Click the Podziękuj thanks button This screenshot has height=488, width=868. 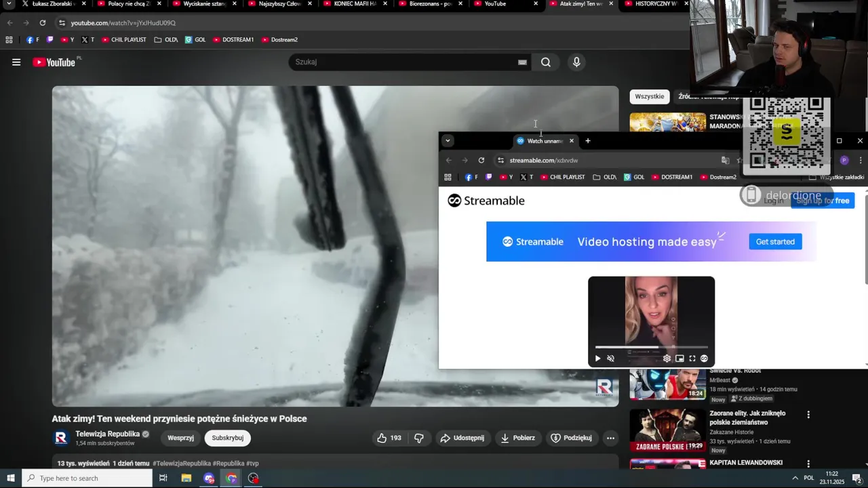pos(572,438)
